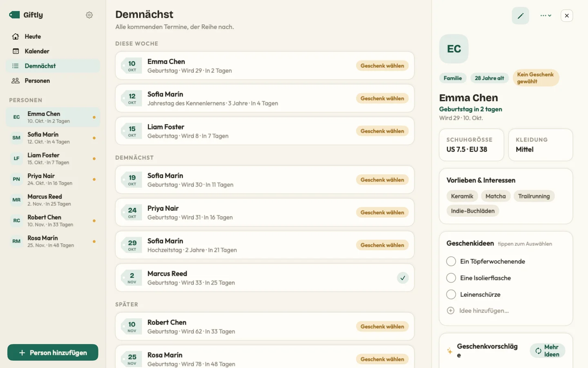Click the 2 Nov date badge for Marcus Reed

point(132,278)
